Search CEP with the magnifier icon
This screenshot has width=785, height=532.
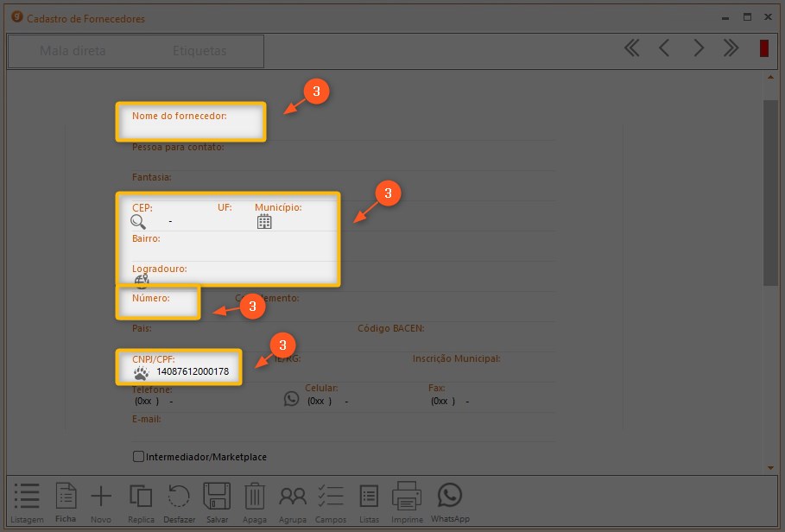click(138, 221)
